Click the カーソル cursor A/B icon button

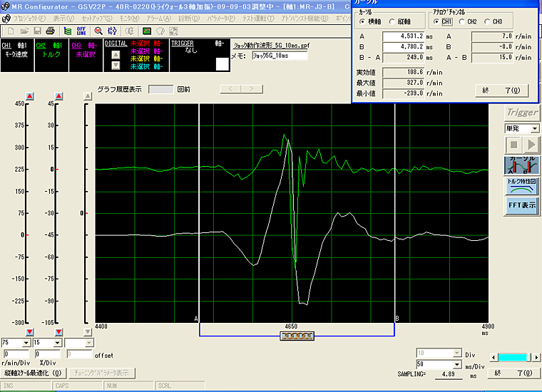pos(521,165)
